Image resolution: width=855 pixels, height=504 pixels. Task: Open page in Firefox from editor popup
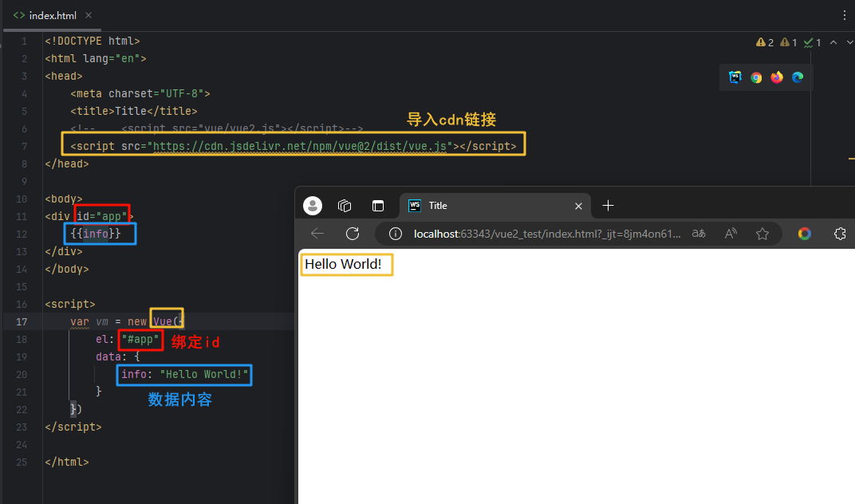(777, 77)
